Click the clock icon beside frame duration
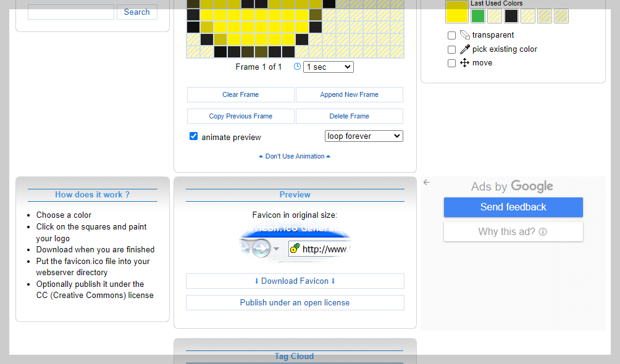Viewport: 620px width, 364px height. point(298,67)
